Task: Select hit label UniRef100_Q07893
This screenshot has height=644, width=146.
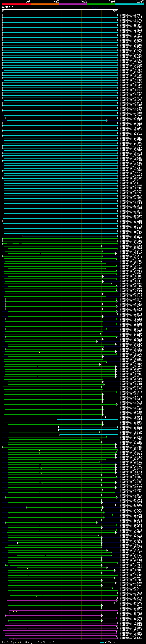Action: point(131,55)
